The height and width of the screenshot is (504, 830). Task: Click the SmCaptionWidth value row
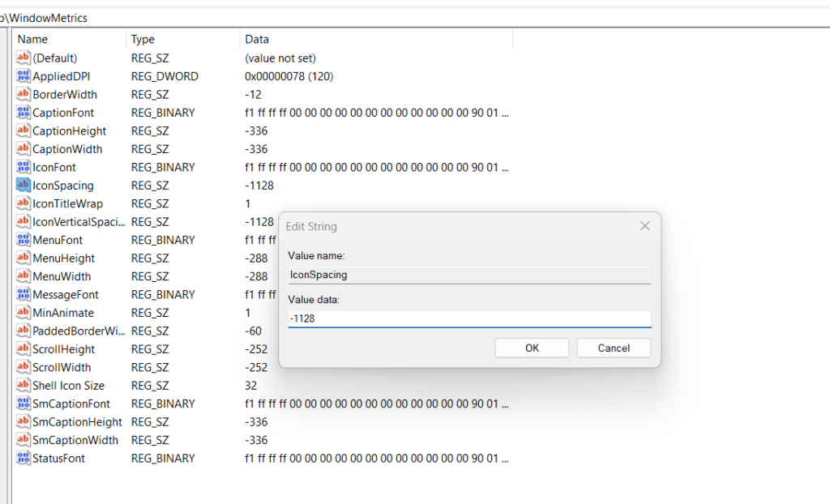pyautogui.click(x=75, y=440)
